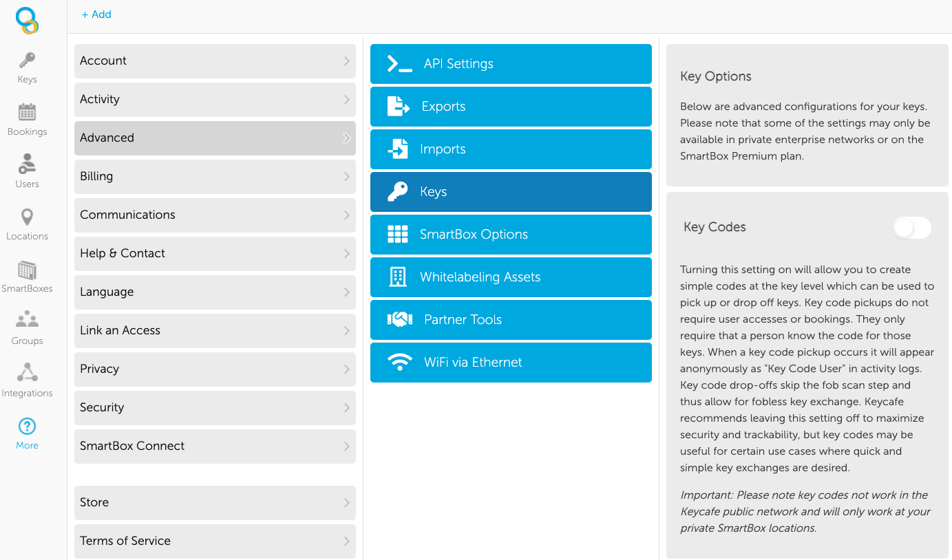Expand the Billing row chevron
Viewport: 952px width, 560px height.
(347, 177)
